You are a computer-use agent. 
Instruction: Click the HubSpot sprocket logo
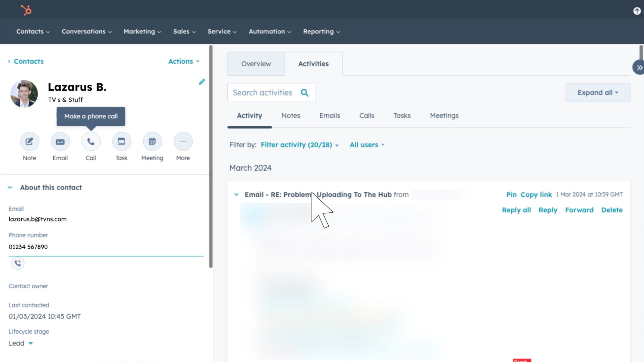[x=26, y=10]
